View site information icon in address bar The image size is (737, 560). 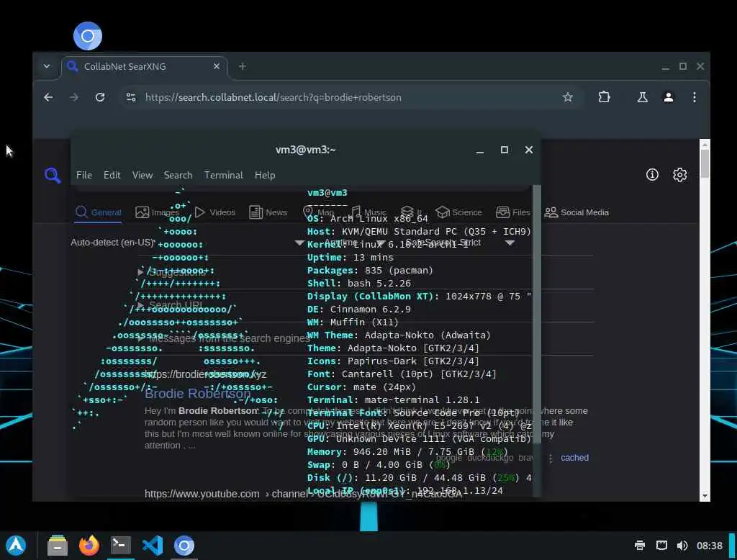tap(131, 97)
